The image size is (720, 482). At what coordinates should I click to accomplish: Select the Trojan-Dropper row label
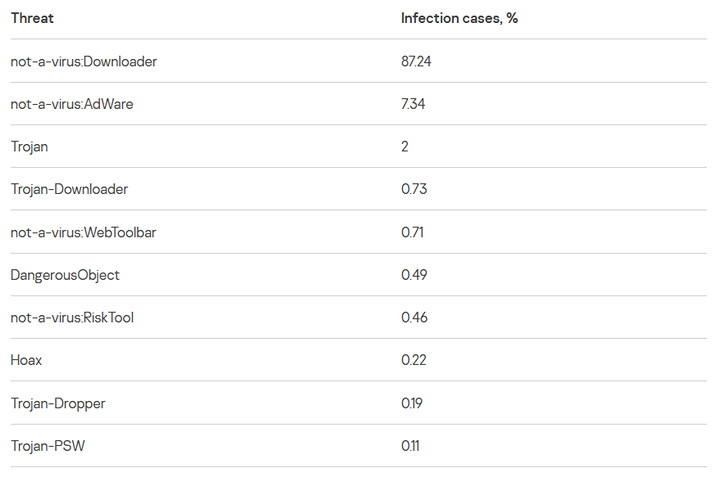click(58, 403)
